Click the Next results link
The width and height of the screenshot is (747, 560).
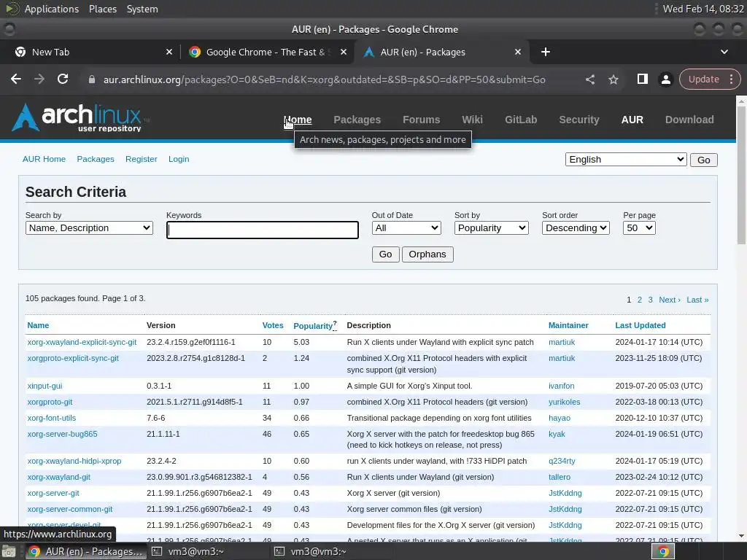point(670,300)
